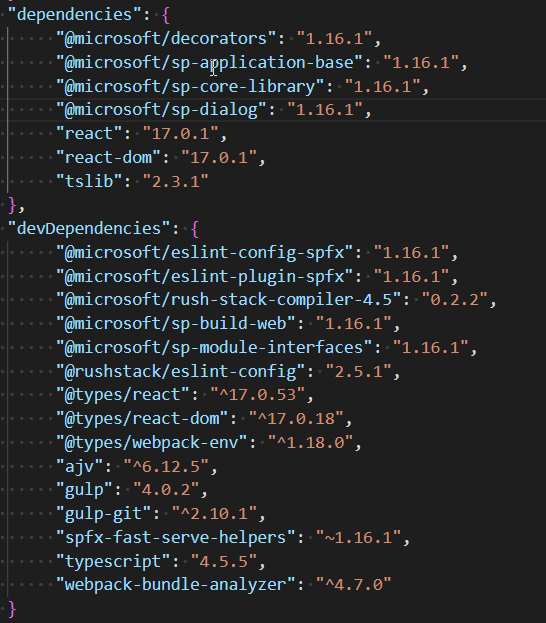Click the "dependencies" key
The image size is (546, 623).
pos(75,15)
